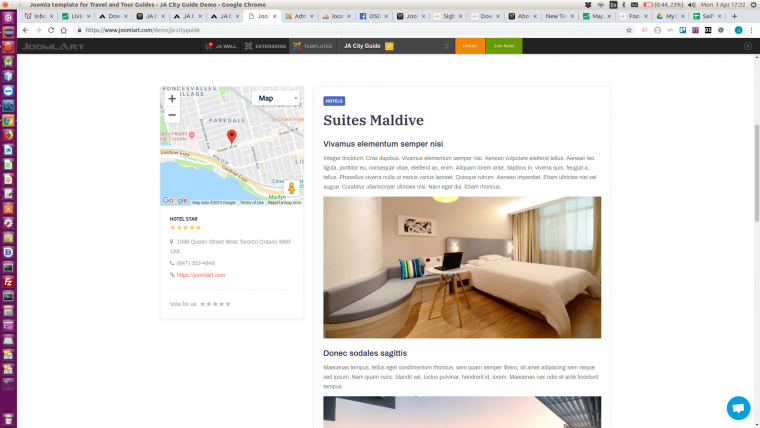760x428 pixels.
Task: Click the red AT extension icon
Action: pos(645,30)
